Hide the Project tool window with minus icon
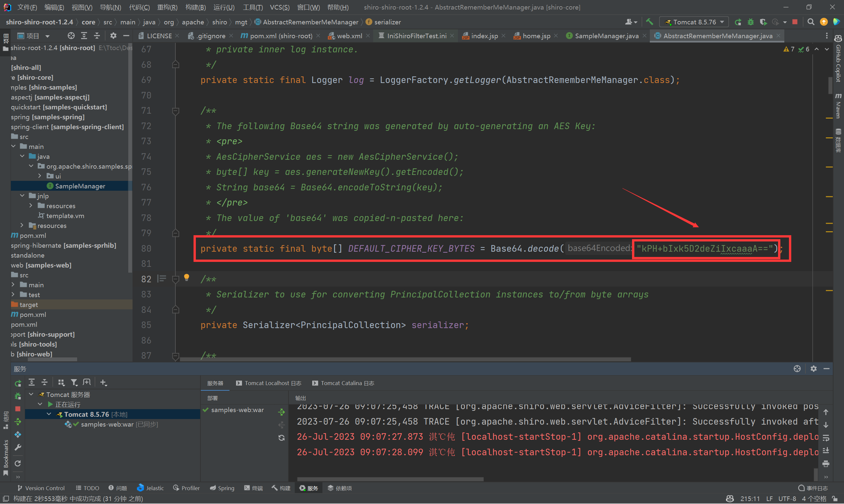Image resolution: width=844 pixels, height=504 pixels. (x=126, y=36)
